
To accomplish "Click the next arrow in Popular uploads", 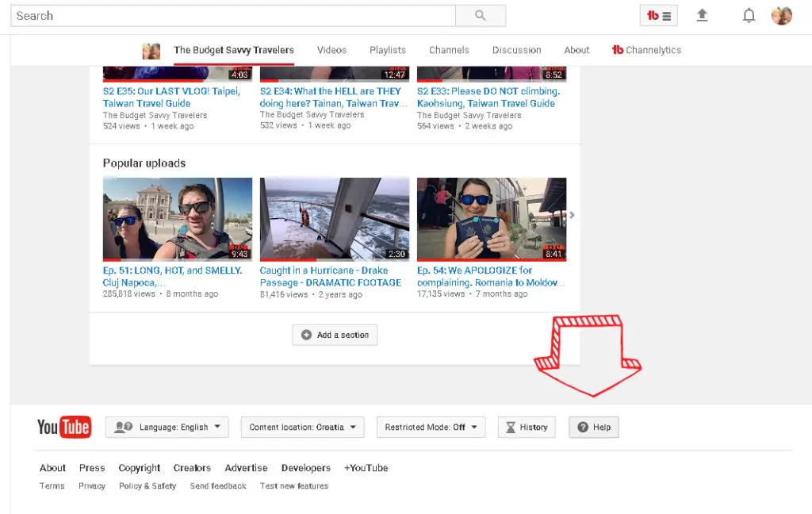I will click(x=572, y=215).
